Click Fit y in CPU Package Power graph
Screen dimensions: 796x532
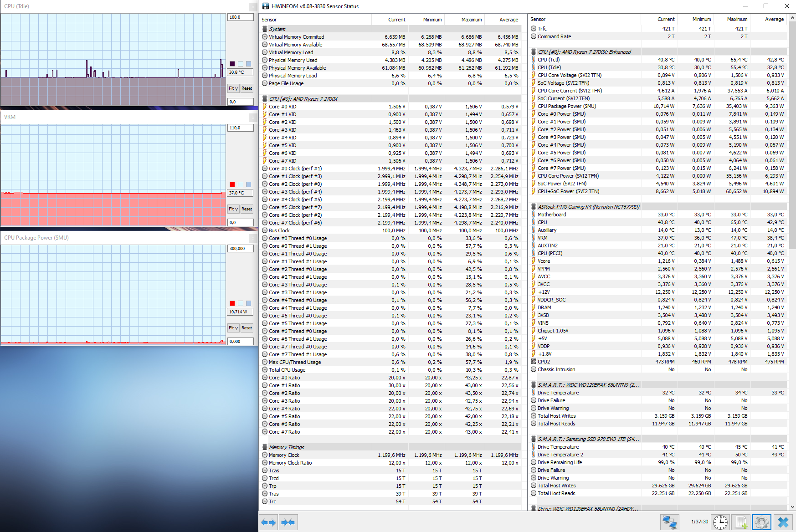[x=233, y=328]
